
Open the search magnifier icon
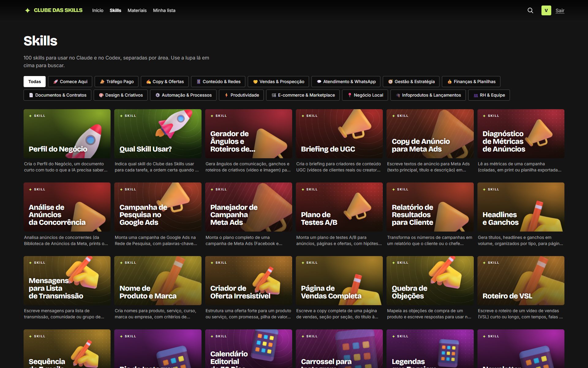click(x=530, y=10)
